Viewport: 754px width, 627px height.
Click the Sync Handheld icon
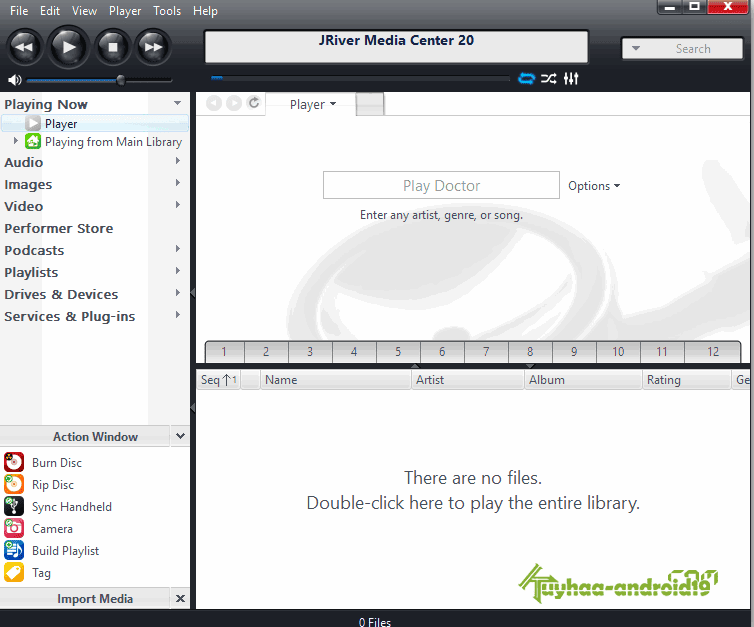click(14, 506)
